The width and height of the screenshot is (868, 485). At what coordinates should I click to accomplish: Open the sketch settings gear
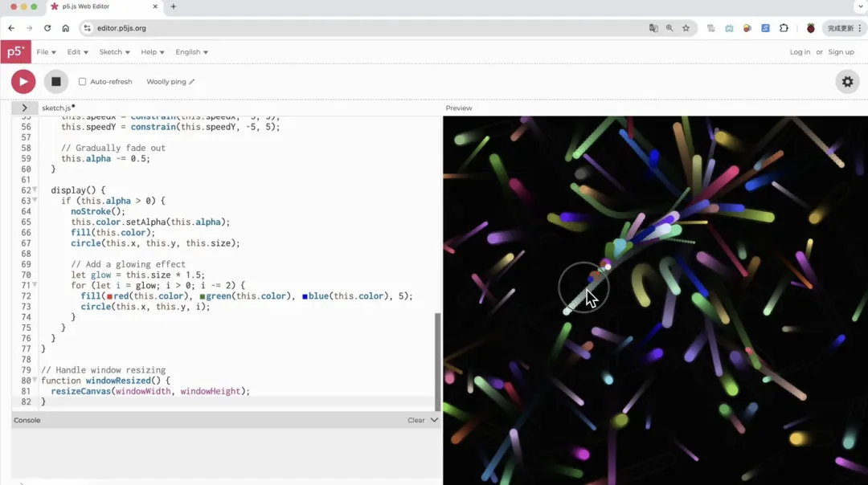tap(847, 81)
